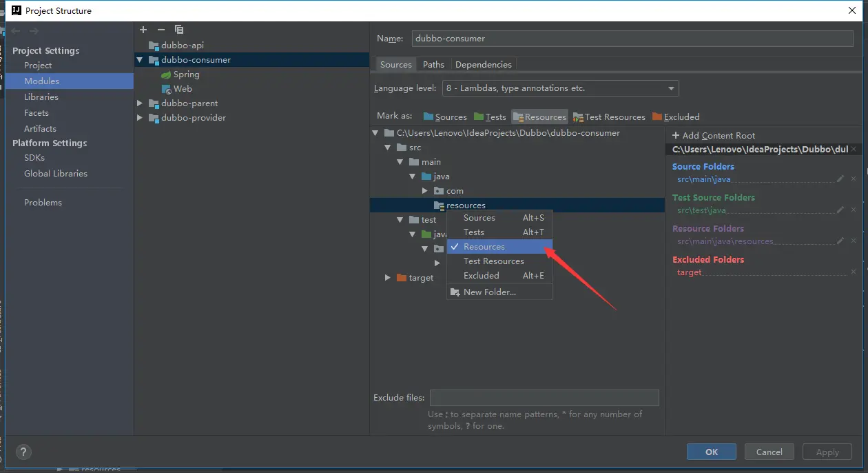This screenshot has width=868, height=473.
Task: Select the dubbo-parent module
Action: pos(184,103)
